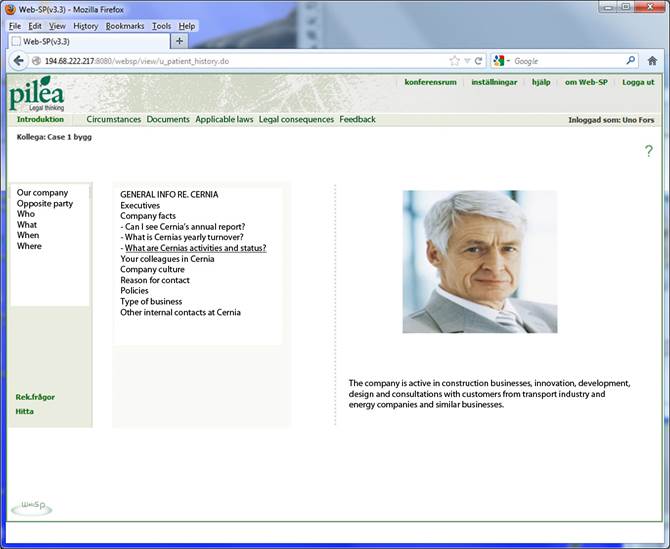Click the search magnifier icon in search box

click(x=630, y=61)
